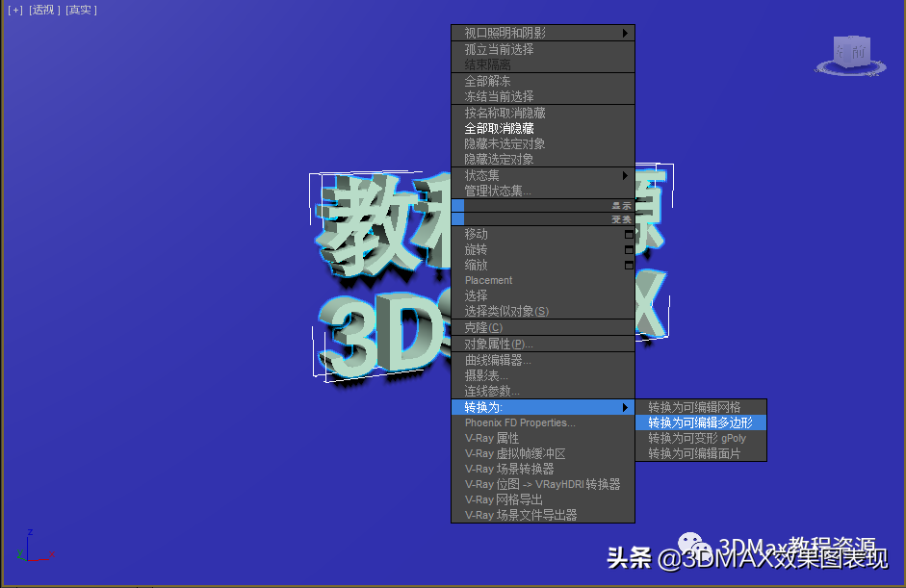Expand the 转换为: submenu
The image size is (906, 588).
tap(543, 407)
